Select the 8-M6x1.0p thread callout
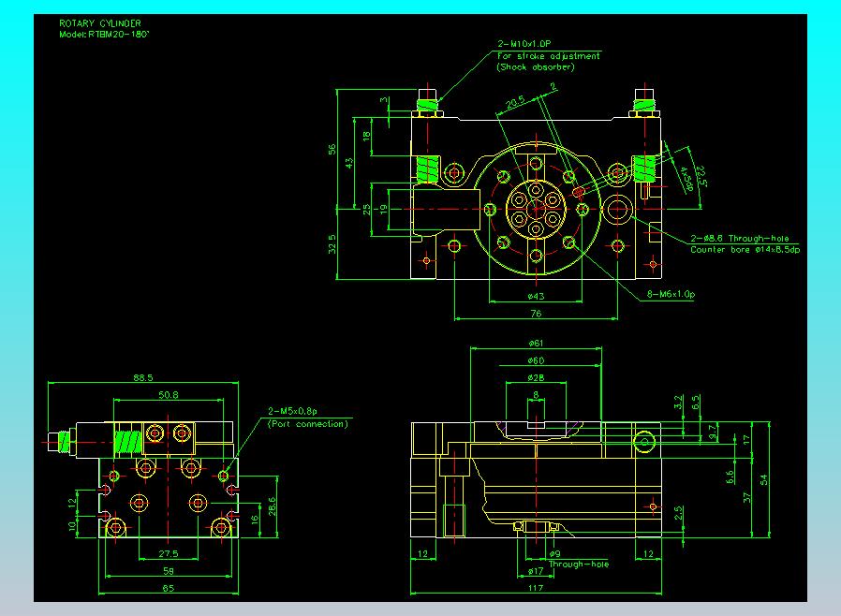 coord(671,294)
